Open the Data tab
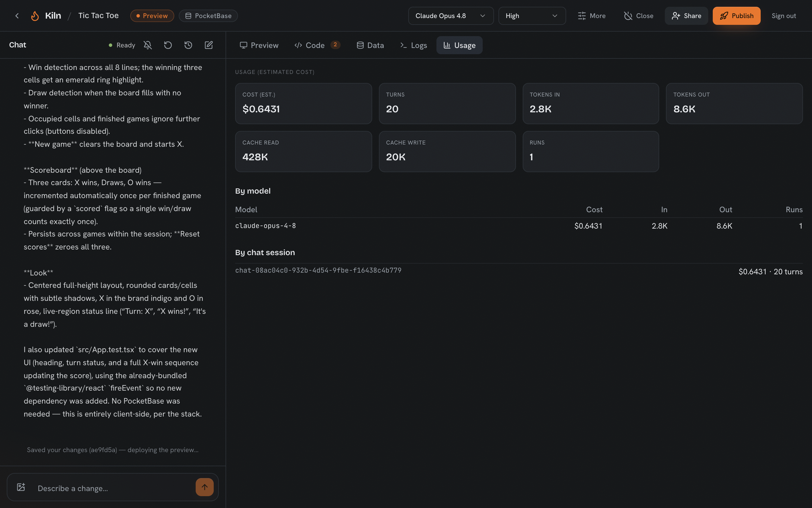This screenshot has width=812, height=508. 370,45
